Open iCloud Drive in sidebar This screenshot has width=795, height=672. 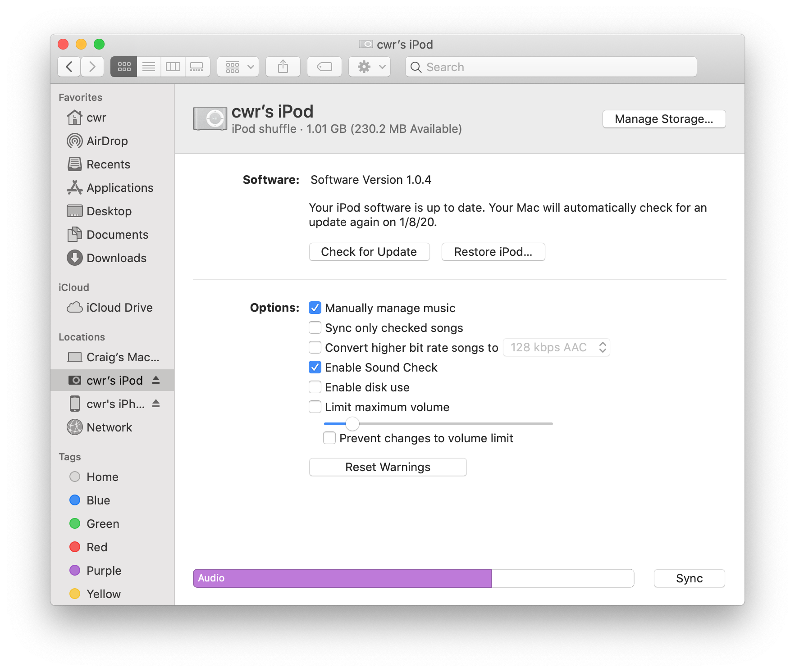[x=112, y=308]
